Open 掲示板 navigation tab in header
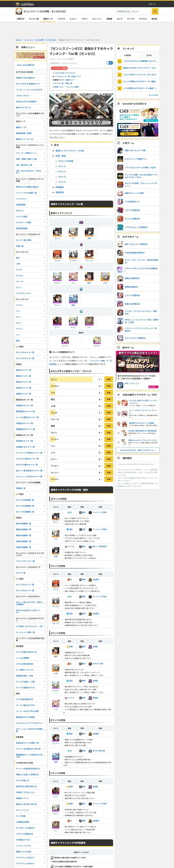The width and height of the screenshot is (174, 868). (154, 19)
